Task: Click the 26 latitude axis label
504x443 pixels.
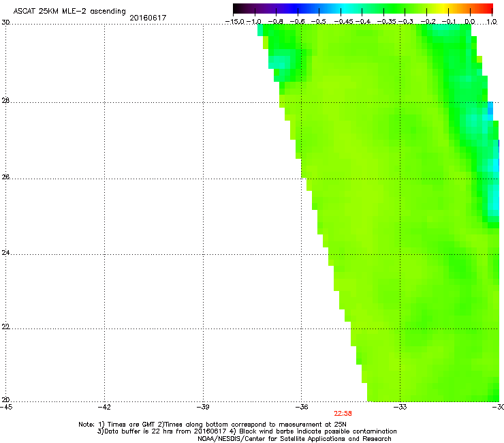Action: pyautogui.click(x=5, y=177)
